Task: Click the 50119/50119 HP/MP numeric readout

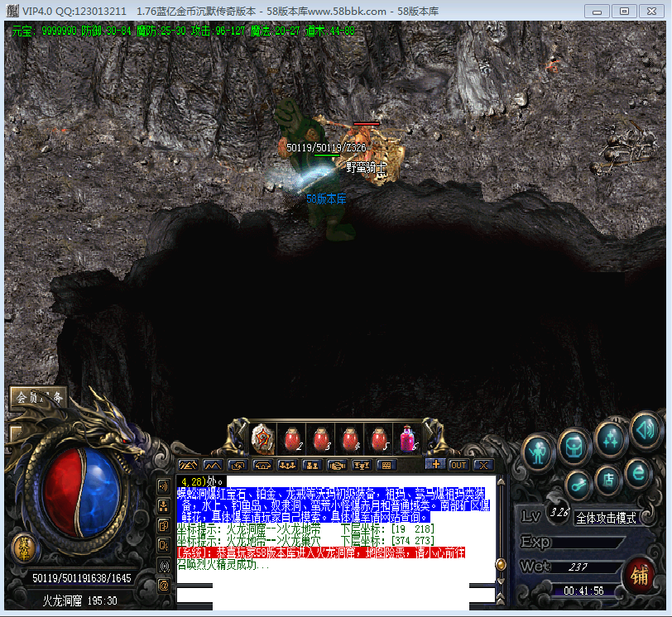Action: tap(81, 578)
